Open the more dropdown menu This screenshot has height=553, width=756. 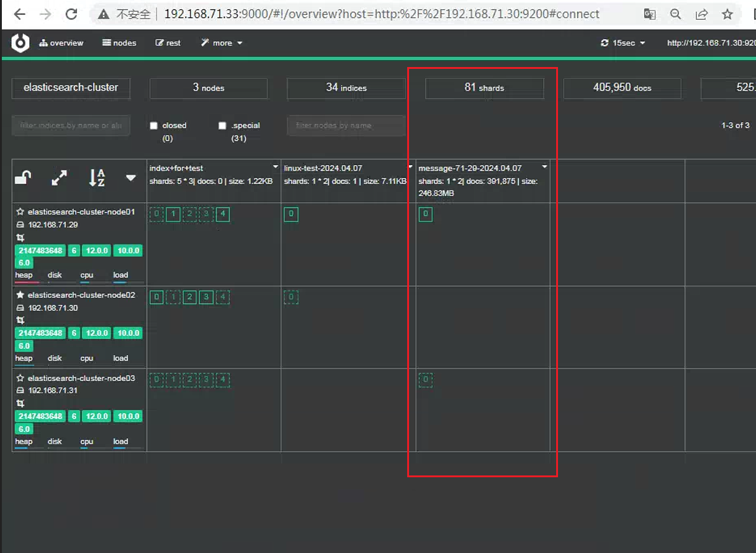222,43
